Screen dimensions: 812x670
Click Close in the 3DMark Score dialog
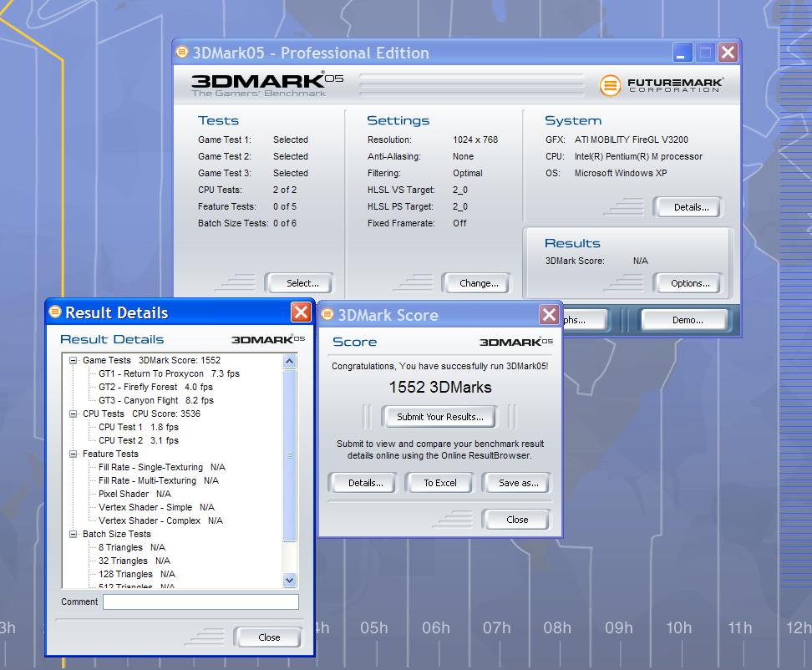(x=515, y=520)
